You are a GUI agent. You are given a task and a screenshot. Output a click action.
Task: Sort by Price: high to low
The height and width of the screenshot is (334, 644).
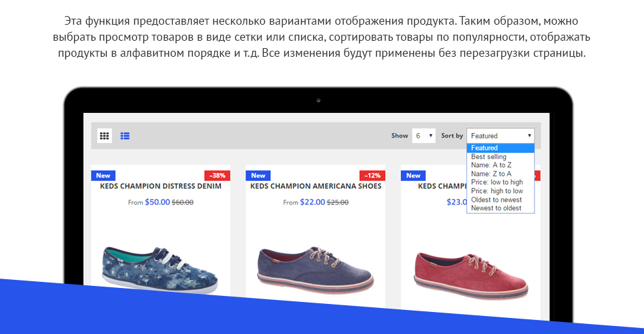click(501, 191)
